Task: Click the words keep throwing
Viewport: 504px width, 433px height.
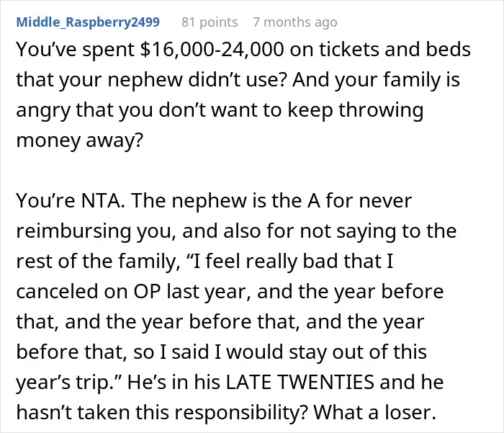Action: (355, 110)
